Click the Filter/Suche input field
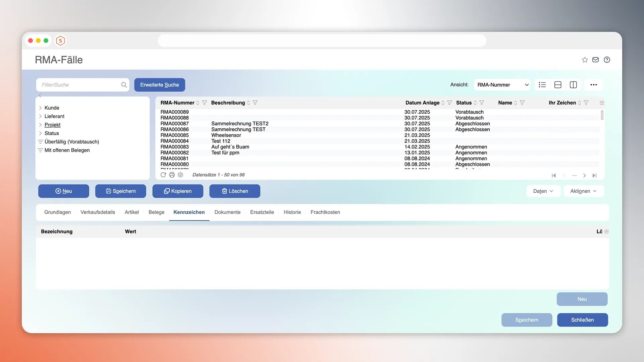This screenshot has height=362, width=644. point(79,85)
